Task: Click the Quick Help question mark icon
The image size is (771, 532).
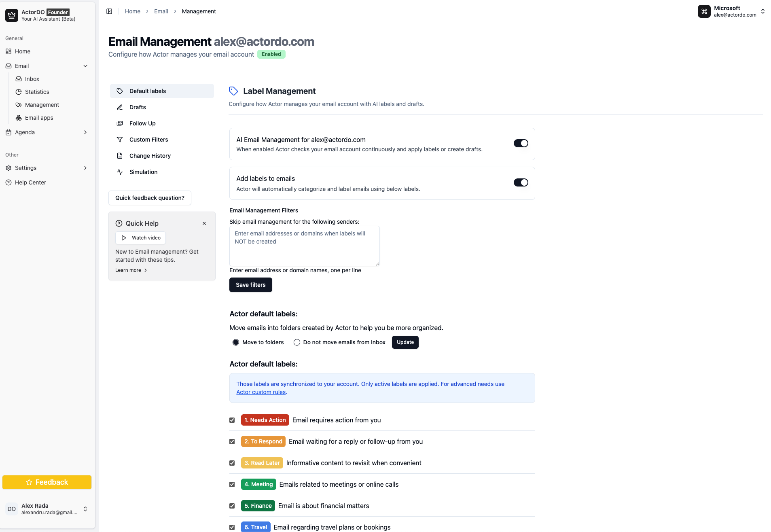Action: coord(119,223)
